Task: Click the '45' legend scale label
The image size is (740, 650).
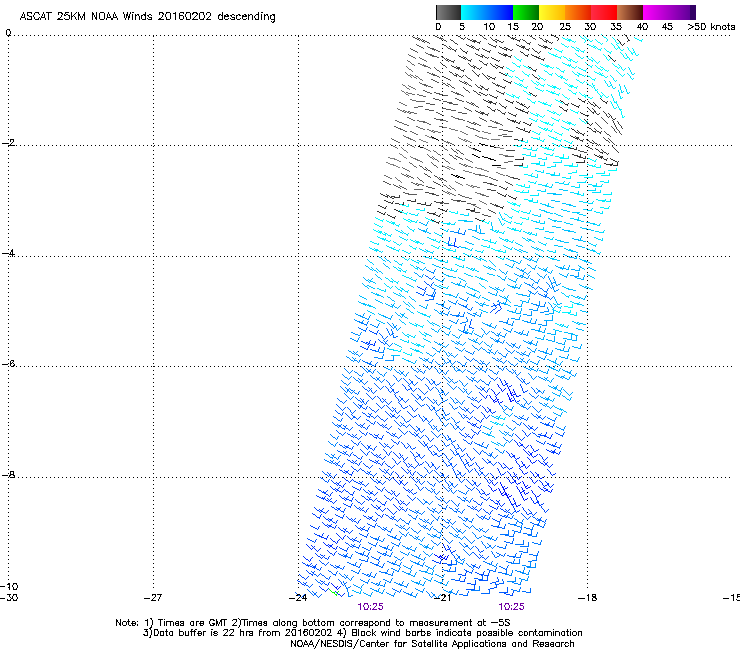Action: pyautogui.click(x=667, y=27)
